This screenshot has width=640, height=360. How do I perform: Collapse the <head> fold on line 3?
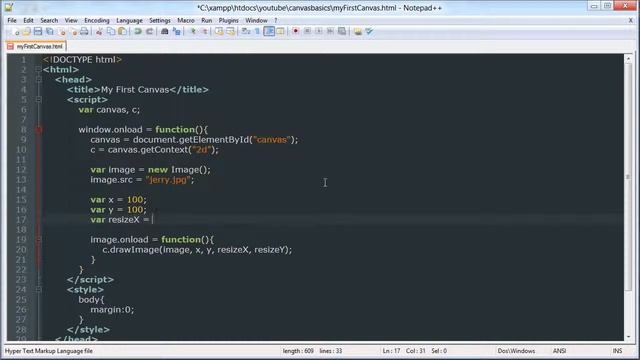(38, 80)
